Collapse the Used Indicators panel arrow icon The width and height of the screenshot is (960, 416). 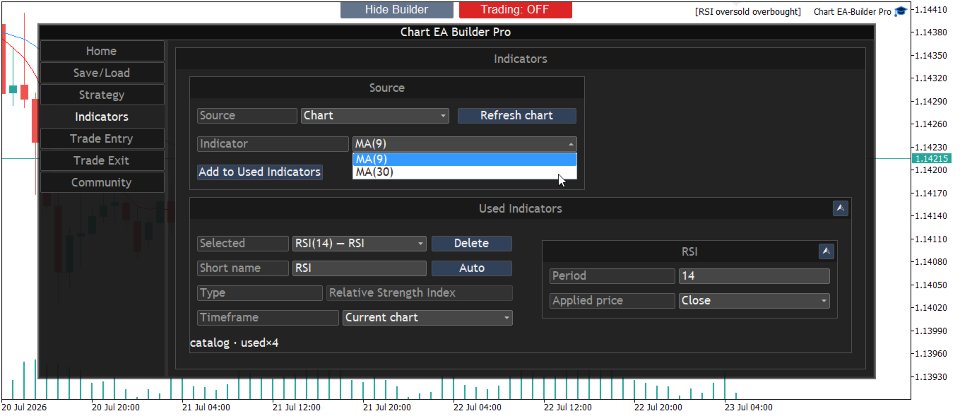[x=840, y=208]
